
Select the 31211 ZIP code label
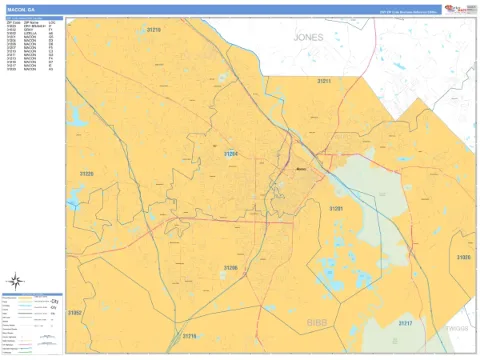pyautogui.click(x=324, y=81)
